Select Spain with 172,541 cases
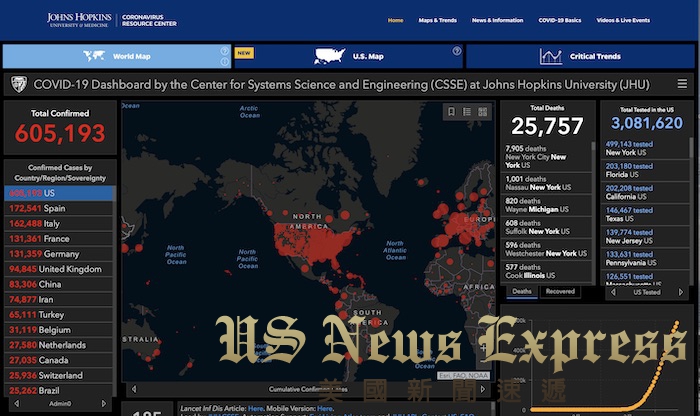 [58, 208]
